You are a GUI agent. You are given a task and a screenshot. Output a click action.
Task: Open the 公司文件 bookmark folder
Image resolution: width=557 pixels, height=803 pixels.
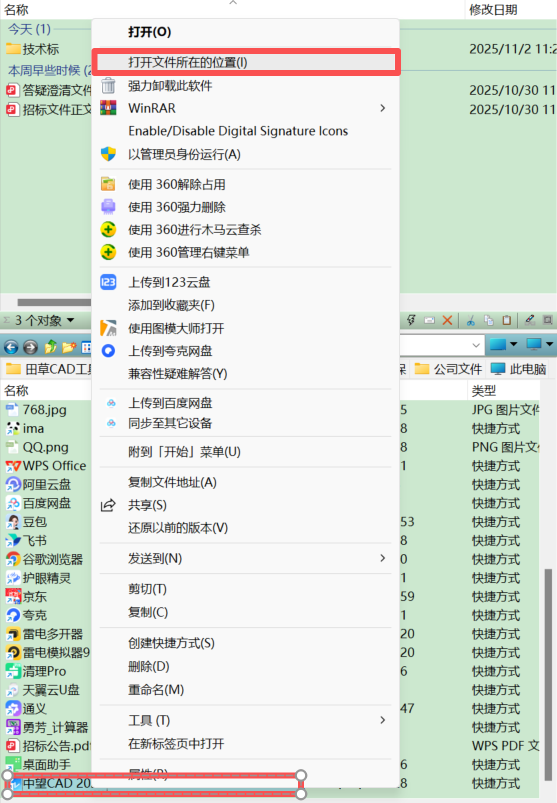pyautogui.click(x=448, y=369)
